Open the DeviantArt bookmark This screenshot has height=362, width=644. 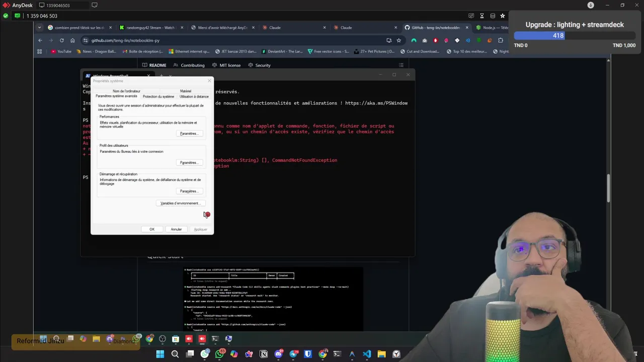pos(281,51)
